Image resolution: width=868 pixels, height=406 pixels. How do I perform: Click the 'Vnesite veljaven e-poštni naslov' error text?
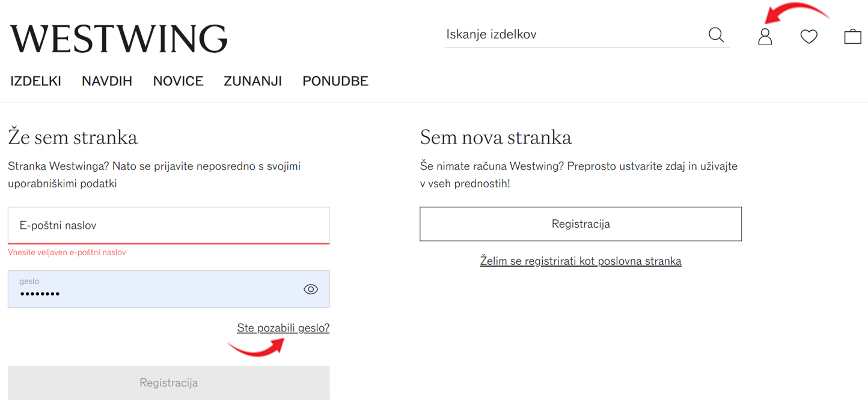[67, 253]
